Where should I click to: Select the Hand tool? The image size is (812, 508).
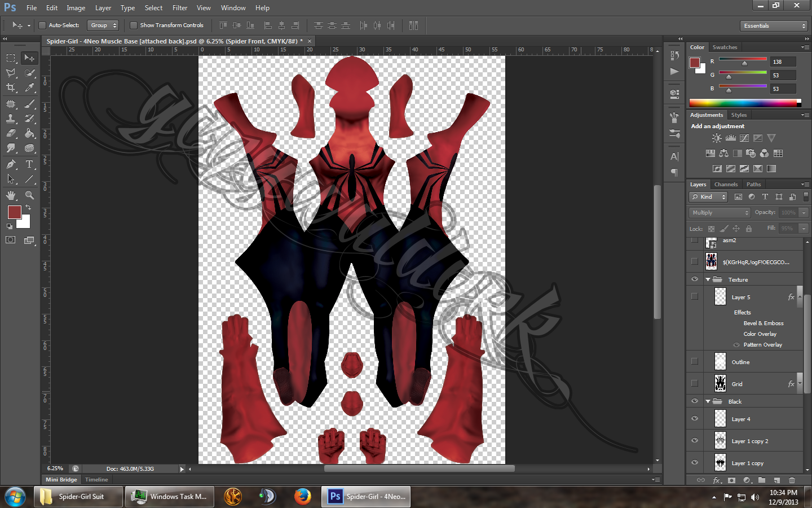(11, 195)
